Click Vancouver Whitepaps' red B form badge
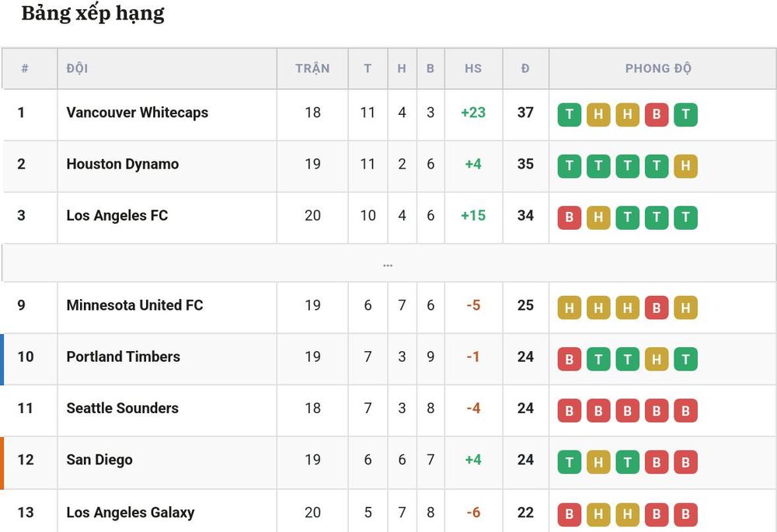Viewport: 777px width, 532px height. tap(657, 114)
